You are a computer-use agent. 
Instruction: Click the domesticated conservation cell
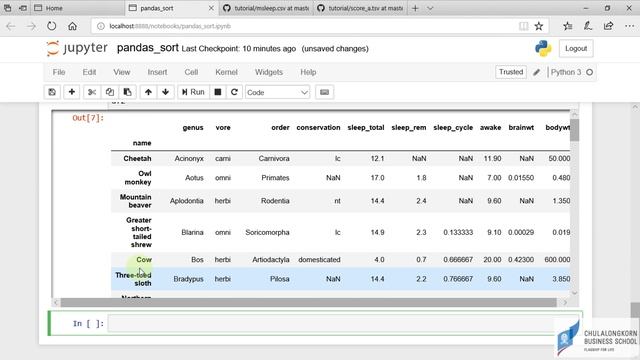tap(319, 260)
